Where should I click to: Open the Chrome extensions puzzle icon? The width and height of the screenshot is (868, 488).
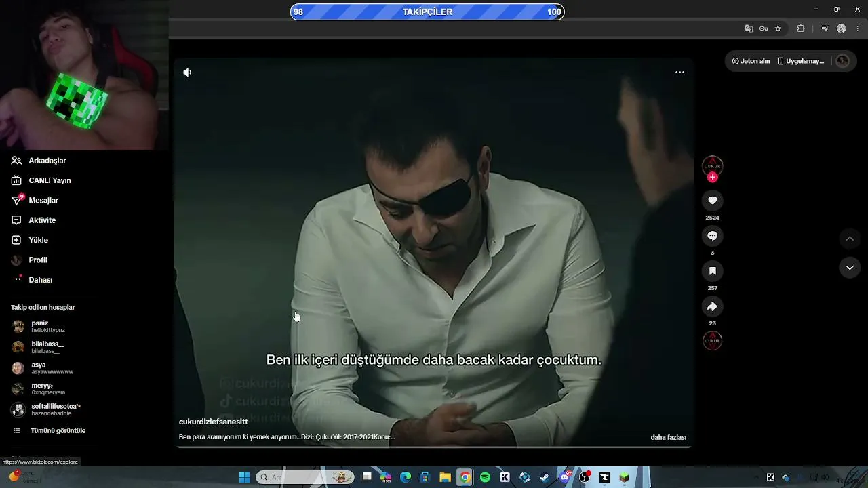coord(801,28)
